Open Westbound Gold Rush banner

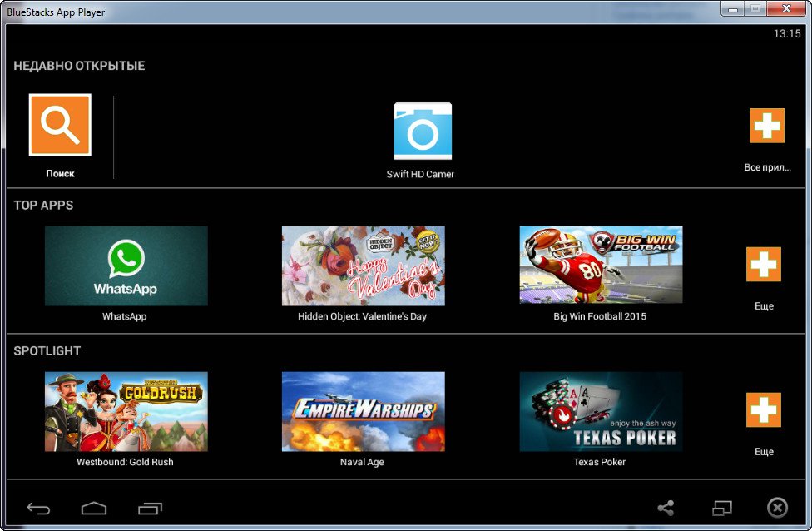[x=126, y=411]
